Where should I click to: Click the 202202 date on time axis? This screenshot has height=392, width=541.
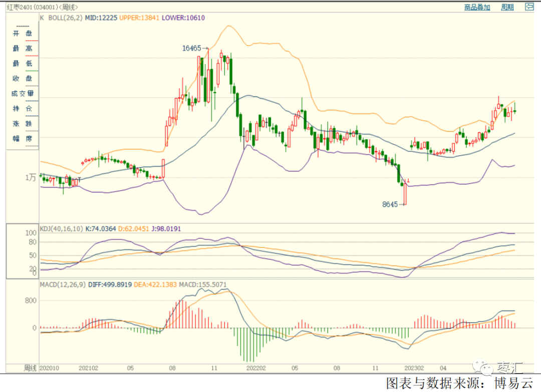pyautogui.click(x=256, y=368)
